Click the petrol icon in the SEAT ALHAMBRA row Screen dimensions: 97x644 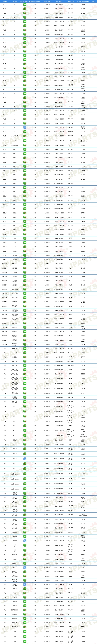pos(25,145)
